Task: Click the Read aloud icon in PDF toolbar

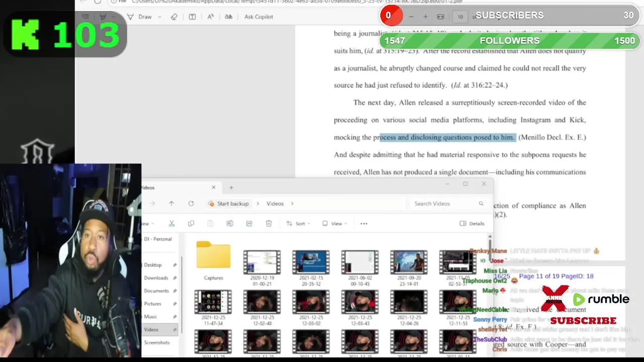Action: pos(210,17)
